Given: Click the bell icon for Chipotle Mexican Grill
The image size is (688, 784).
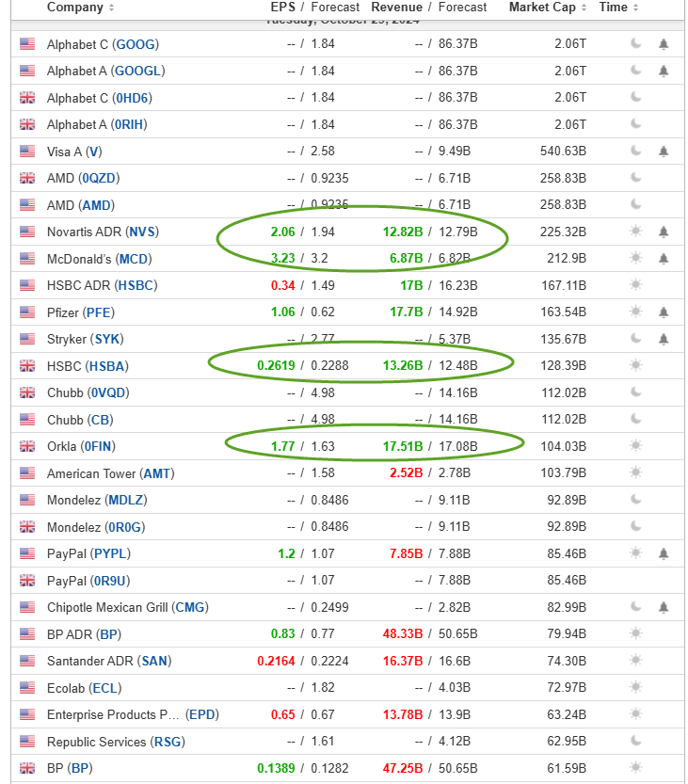Looking at the screenshot, I should [663, 607].
